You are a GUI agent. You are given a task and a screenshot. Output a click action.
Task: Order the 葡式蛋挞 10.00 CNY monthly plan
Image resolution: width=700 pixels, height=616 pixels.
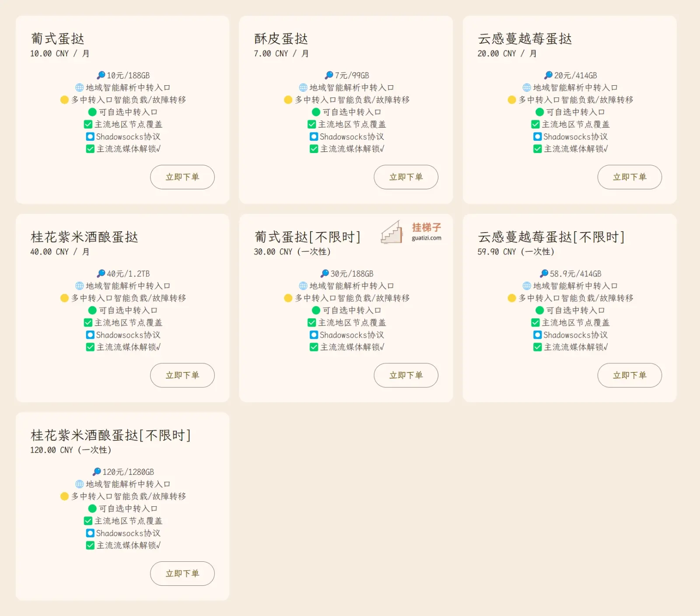click(x=182, y=177)
